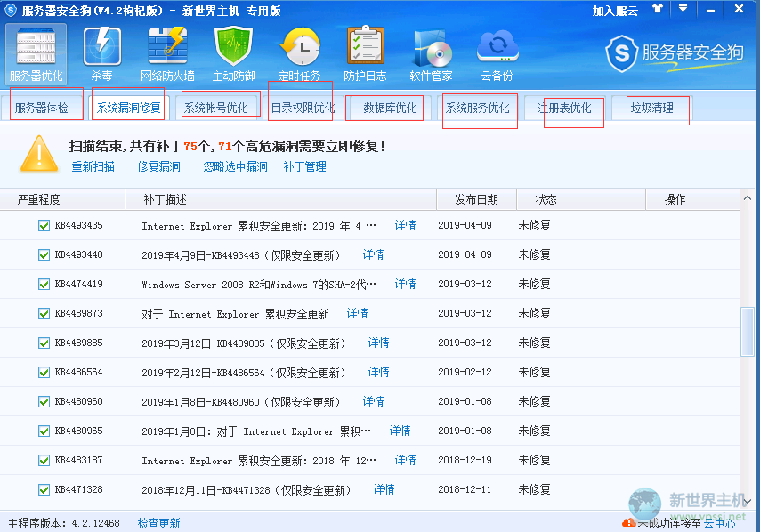Uncheck the KB4489873 patch checkbox

[x=44, y=313]
